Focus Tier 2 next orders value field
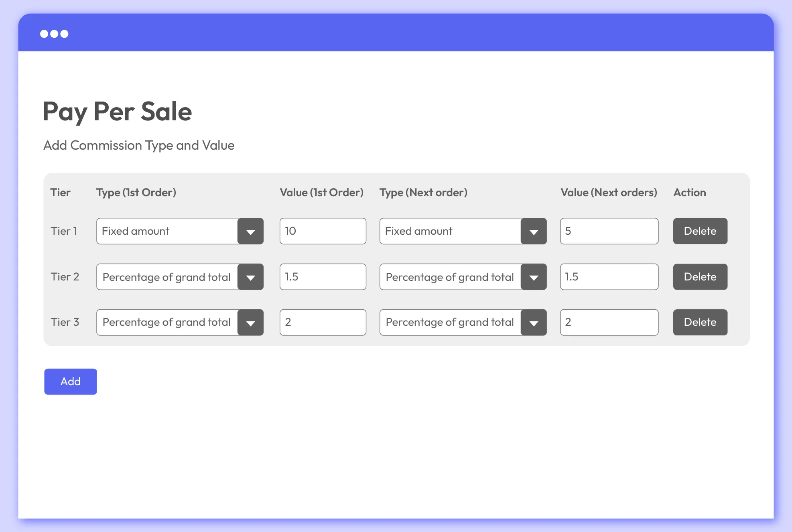This screenshot has width=792, height=532. click(x=609, y=277)
